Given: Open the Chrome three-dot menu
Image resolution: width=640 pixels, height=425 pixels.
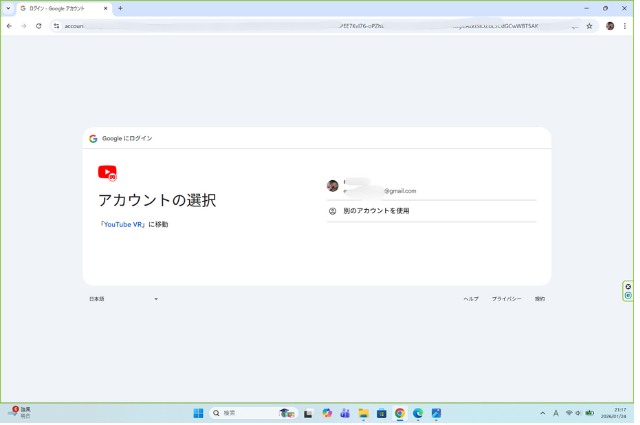Looking at the screenshot, I should point(625,26).
